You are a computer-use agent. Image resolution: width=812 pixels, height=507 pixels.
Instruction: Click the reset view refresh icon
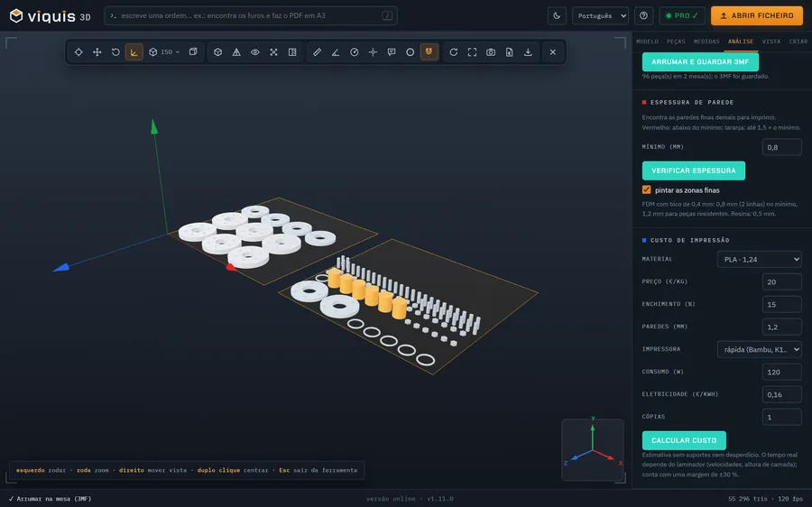(x=454, y=51)
